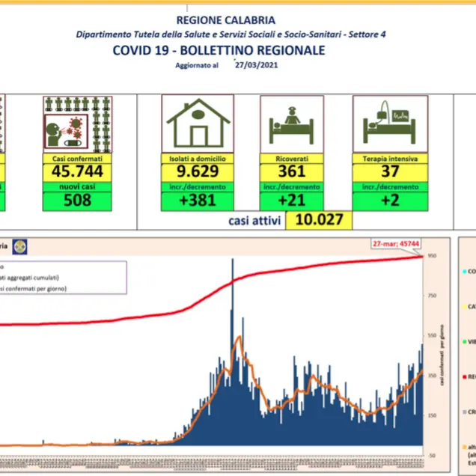This screenshot has height=476, width=476.
Task: Click the update date 27/03/2021
Action: click(256, 65)
